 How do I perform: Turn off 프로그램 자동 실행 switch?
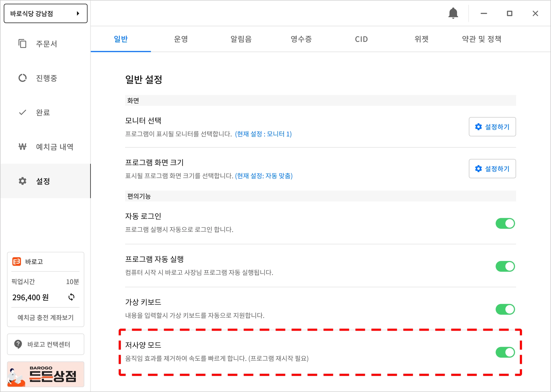(505, 266)
